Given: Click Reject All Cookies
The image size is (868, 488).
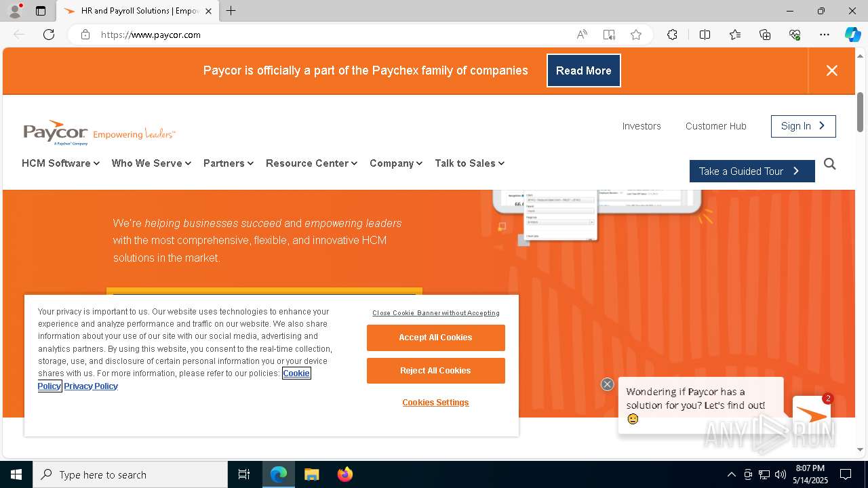Looking at the screenshot, I should pos(436,371).
